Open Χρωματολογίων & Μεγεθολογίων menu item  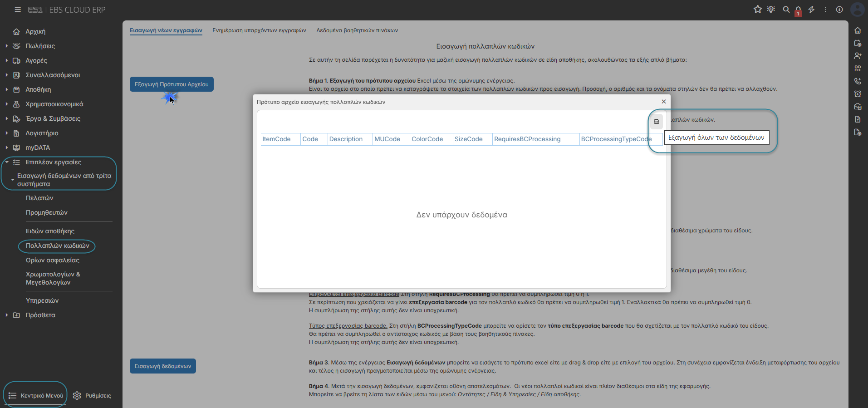53,278
